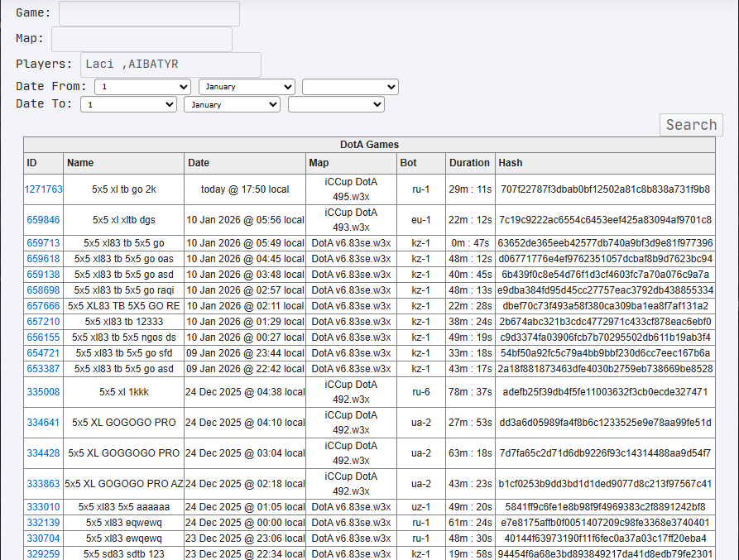Open game ID 653387 link

[43, 369]
